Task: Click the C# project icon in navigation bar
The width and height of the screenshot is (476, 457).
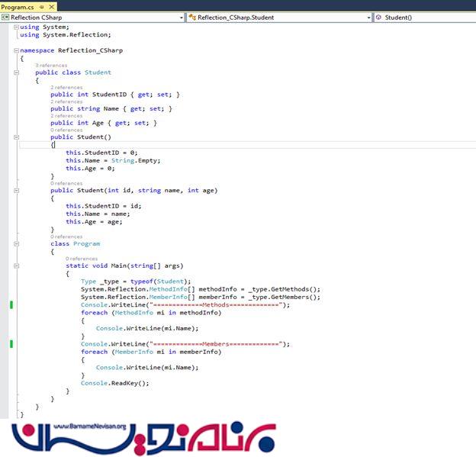Action: 5,17
